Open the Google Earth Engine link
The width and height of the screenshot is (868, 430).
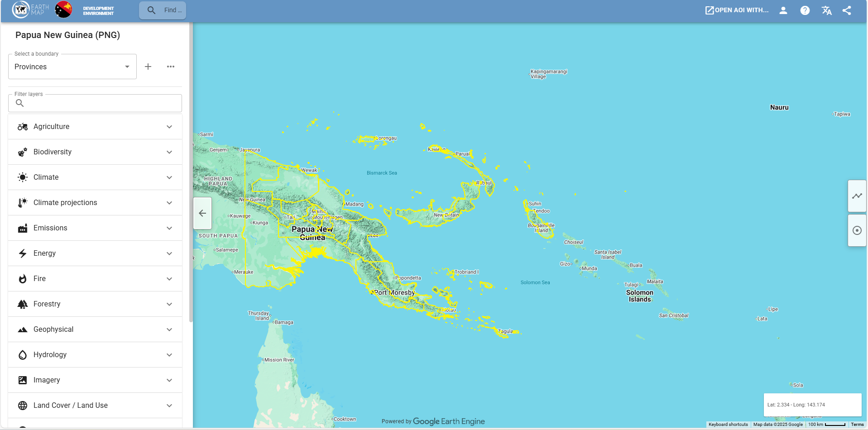point(449,421)
